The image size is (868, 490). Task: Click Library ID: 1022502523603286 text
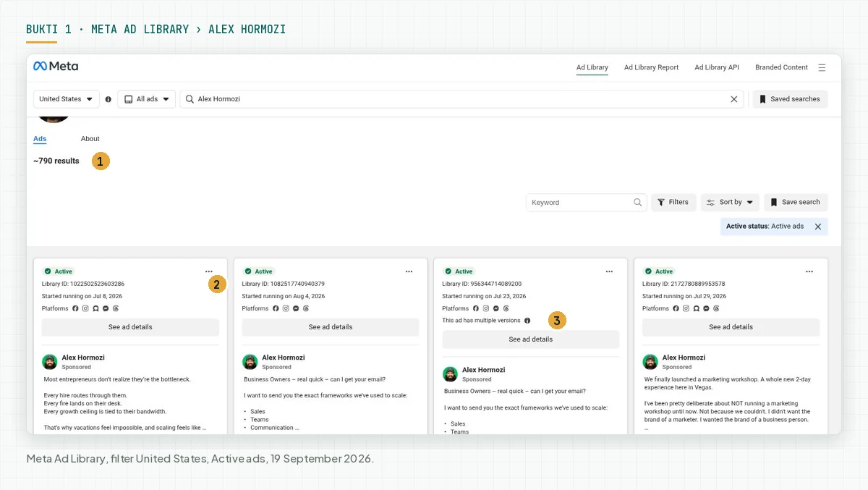tap(83, 284)
